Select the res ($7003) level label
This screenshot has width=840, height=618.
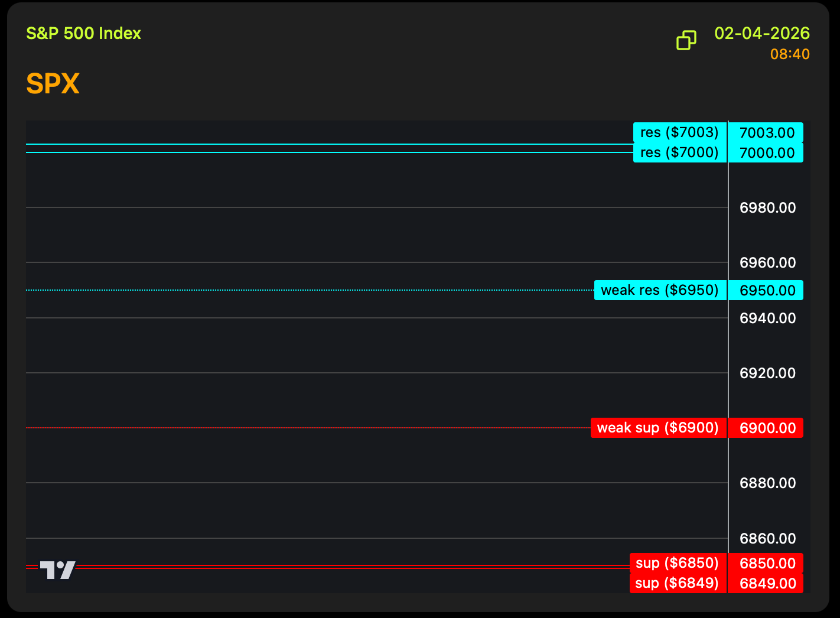click(679, 132)
